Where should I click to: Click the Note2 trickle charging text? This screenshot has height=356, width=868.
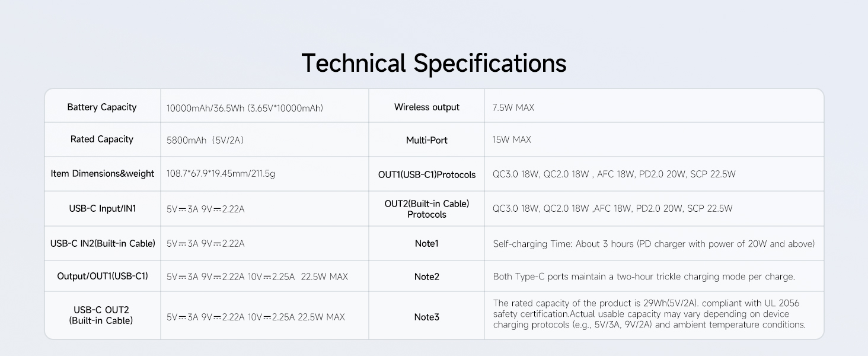pos(644,276)
